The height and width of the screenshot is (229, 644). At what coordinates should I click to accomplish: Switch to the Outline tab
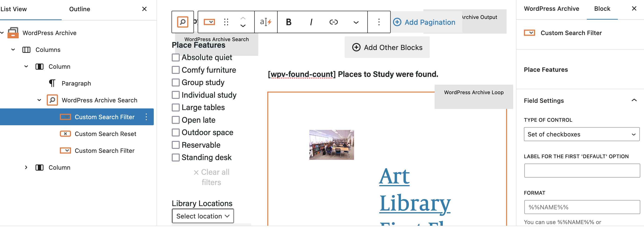pos(79,9)
